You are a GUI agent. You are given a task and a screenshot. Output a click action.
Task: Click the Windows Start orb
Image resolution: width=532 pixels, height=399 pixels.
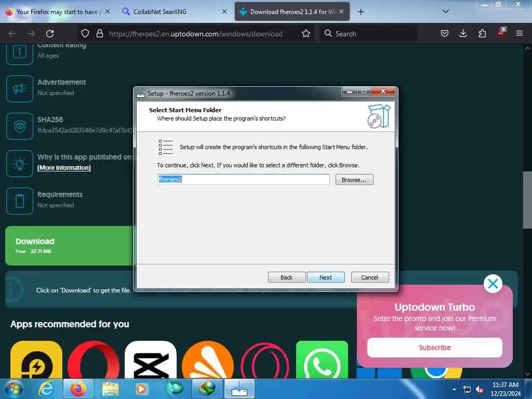[x=14, y=389]
